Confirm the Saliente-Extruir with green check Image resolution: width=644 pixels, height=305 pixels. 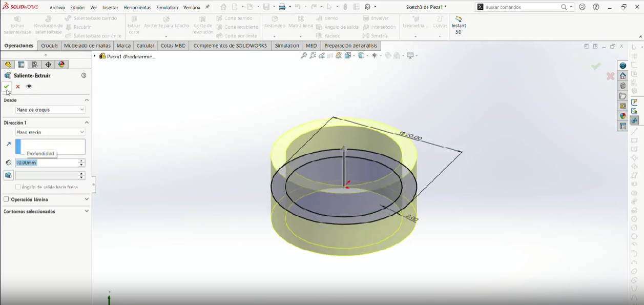pos(7,87)
